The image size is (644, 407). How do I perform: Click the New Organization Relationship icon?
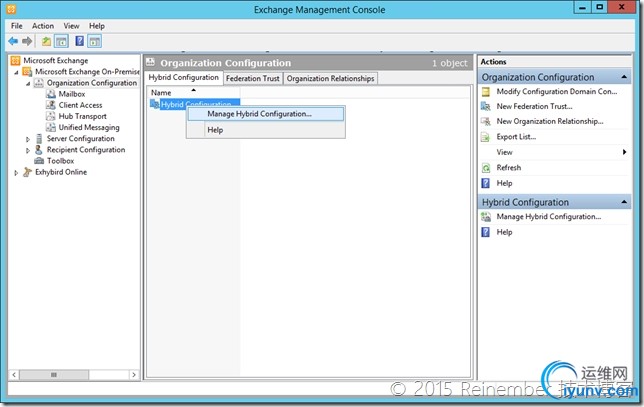coord(486,122)
